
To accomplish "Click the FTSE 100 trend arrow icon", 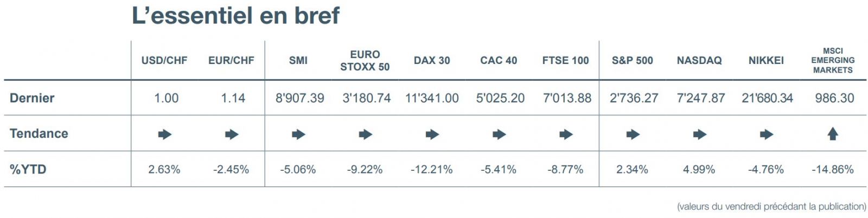I will [566, 134].
